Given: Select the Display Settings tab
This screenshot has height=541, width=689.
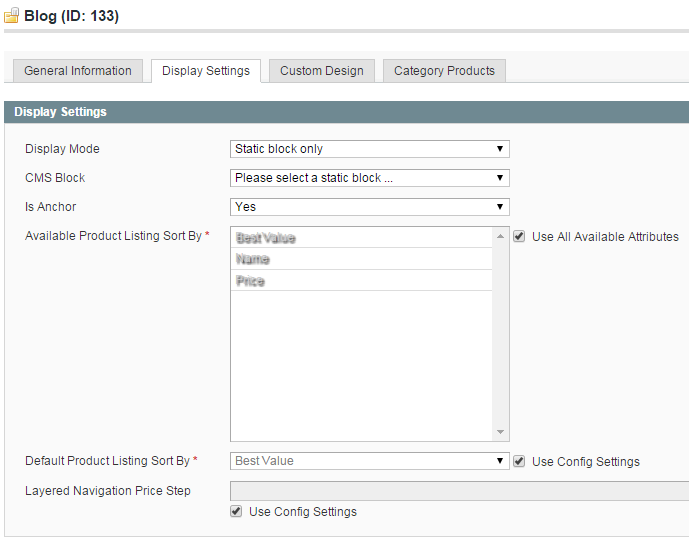Looking at the screenshot, I should coord(206,71).
